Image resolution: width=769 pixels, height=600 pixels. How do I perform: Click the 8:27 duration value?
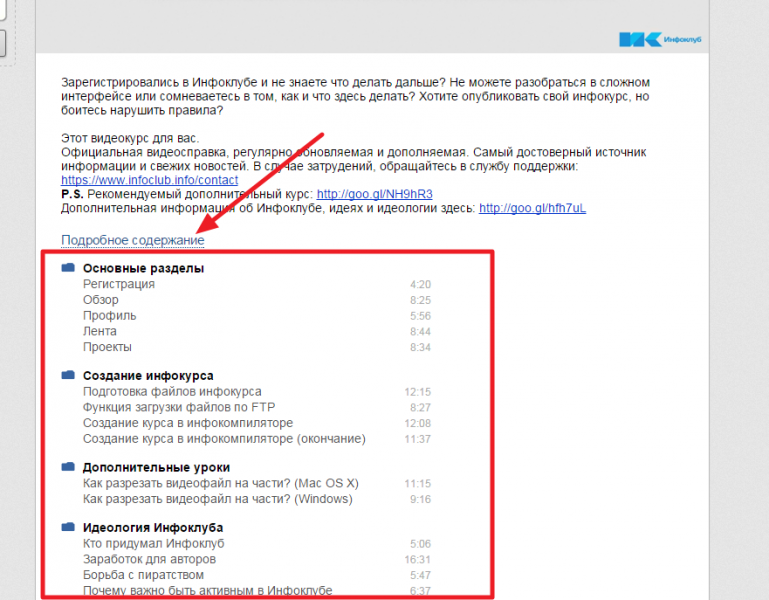(x=420, y=408)
